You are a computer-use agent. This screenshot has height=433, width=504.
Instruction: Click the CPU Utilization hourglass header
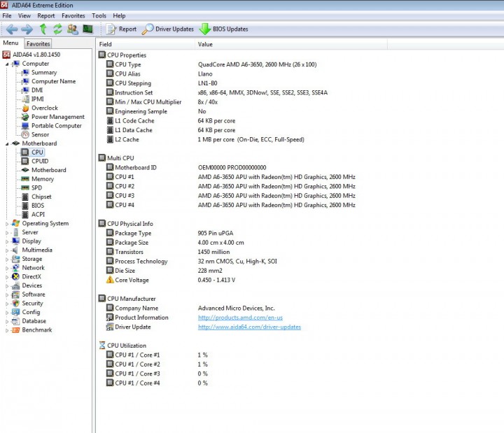(122, 346)
